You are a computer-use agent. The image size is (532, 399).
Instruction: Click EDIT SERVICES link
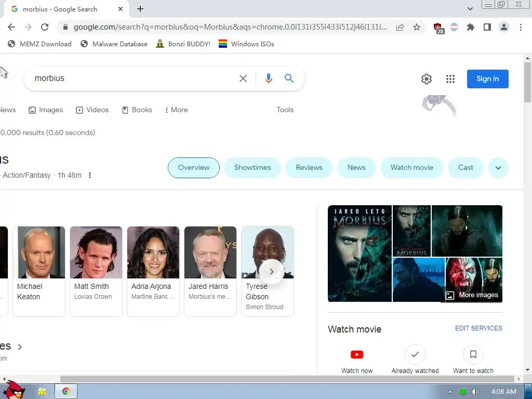click(478, 328)
